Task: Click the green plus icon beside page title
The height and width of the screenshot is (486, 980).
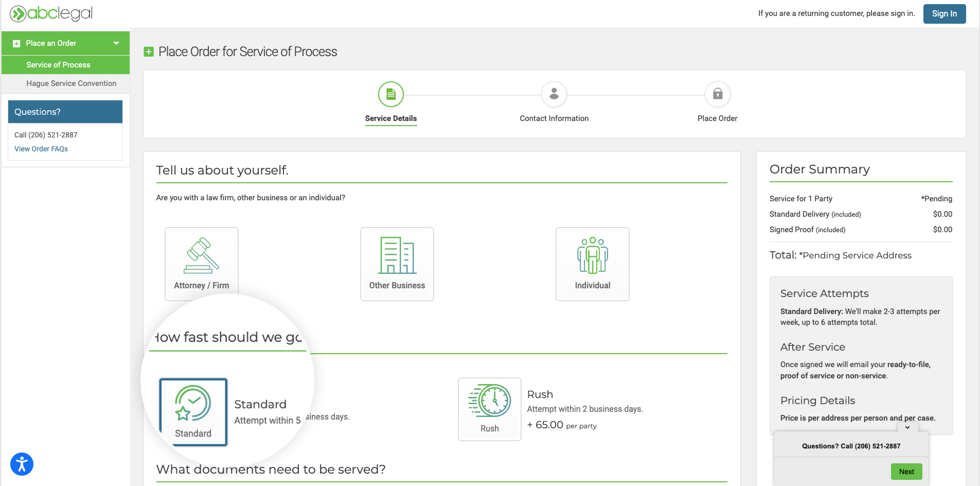Action: [x=149, y=51]
